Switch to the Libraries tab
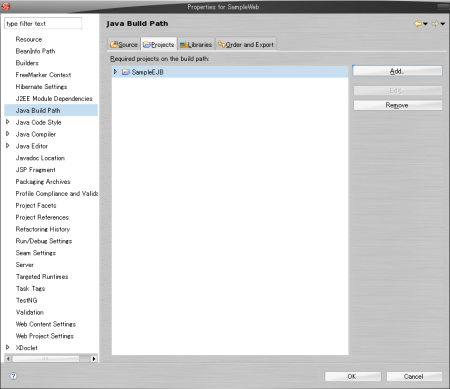Image resolution: width=450 pixels, height=389 pixels. [x=196, y=44]
